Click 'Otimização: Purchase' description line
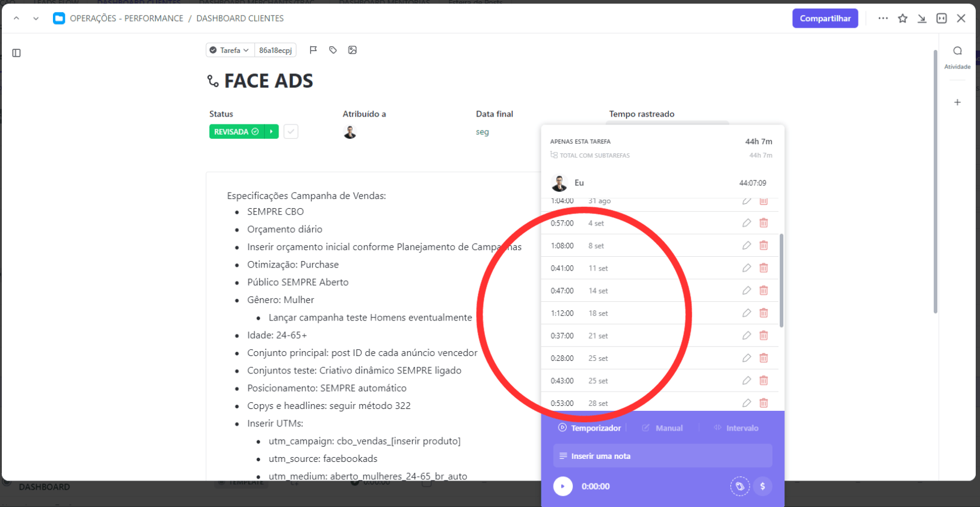Viewport: 980px width, 507px height. coord(293,265)
